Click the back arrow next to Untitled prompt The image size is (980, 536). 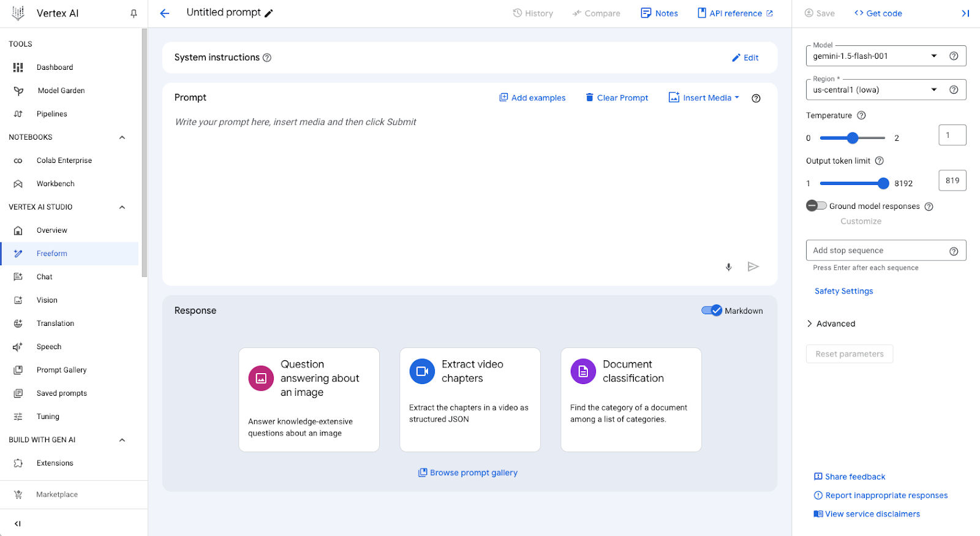click(x=164, y=13)
